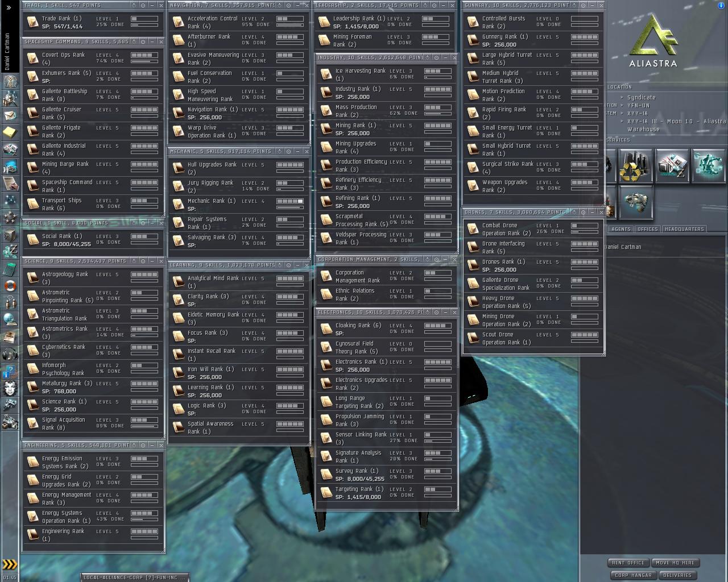
Task: Select the Mass Production skill row
Action: click(387, 111)
